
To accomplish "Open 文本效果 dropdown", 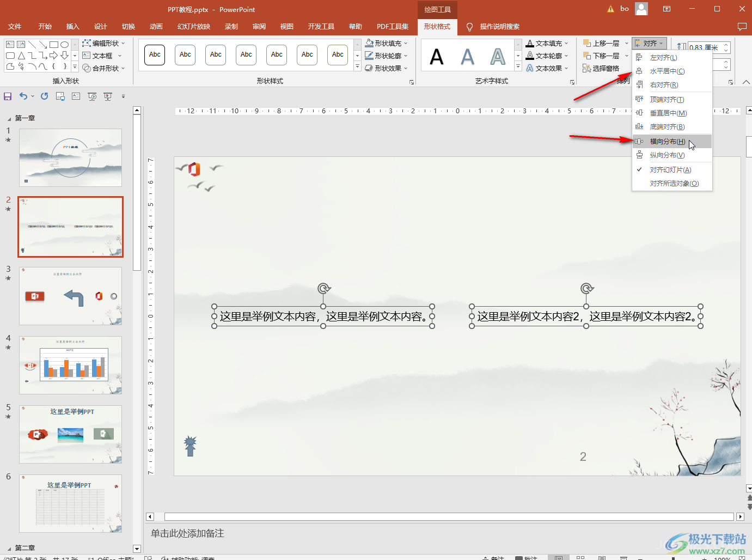I will pos(547,68).
